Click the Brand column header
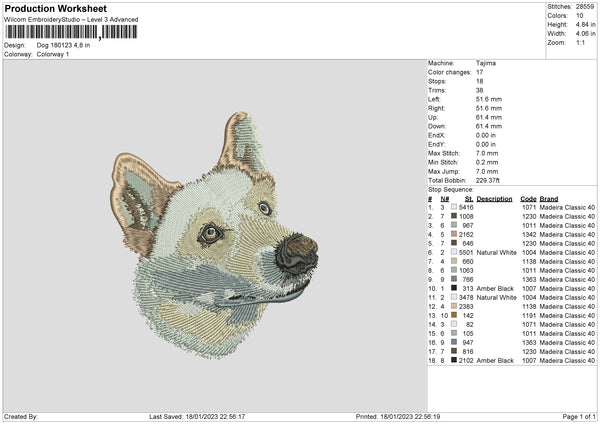This screenshot has height=424, width=600. point(549,197)
